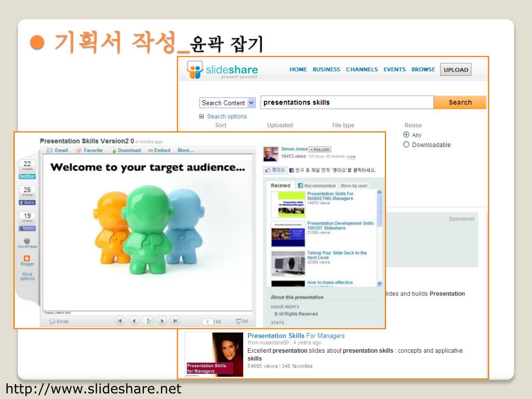Image resolution: width=532 pixels, height=399 pixels.
Task: Open Presentation Skills For Managers result title
Action: pos(296,336)
